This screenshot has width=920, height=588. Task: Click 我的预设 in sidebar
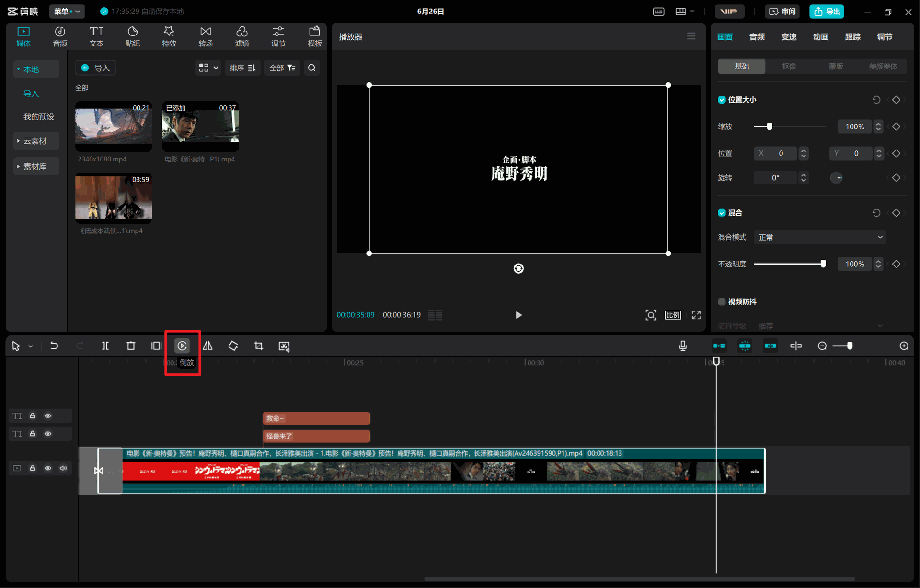tap(39, 116)
